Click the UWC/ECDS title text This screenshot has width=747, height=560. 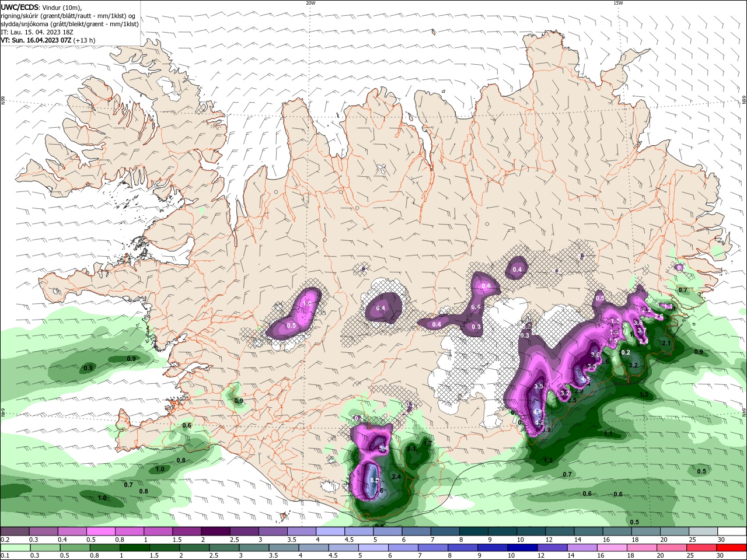tap(19, 7)
